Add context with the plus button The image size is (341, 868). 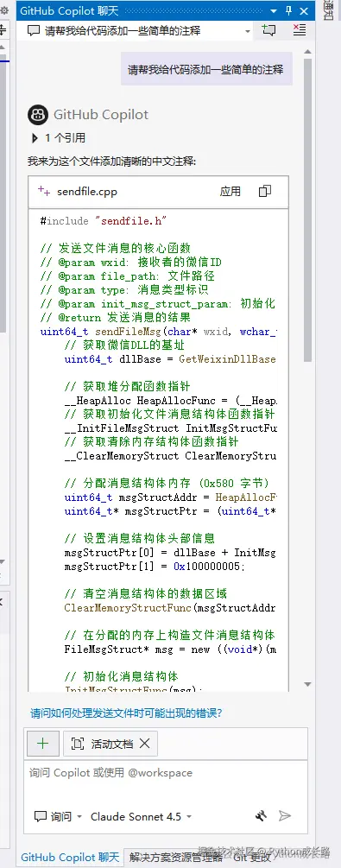pyautogui.click(x=42, y=744)
